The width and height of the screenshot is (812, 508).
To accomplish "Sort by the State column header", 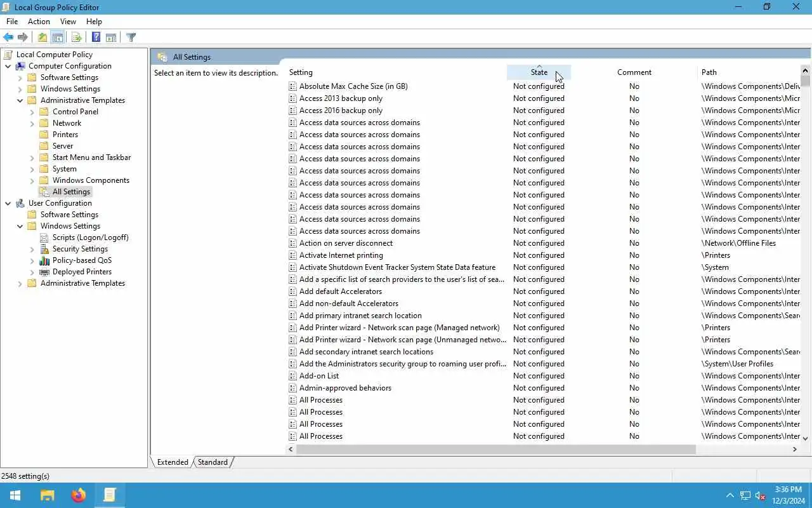I will pos(539,72).
